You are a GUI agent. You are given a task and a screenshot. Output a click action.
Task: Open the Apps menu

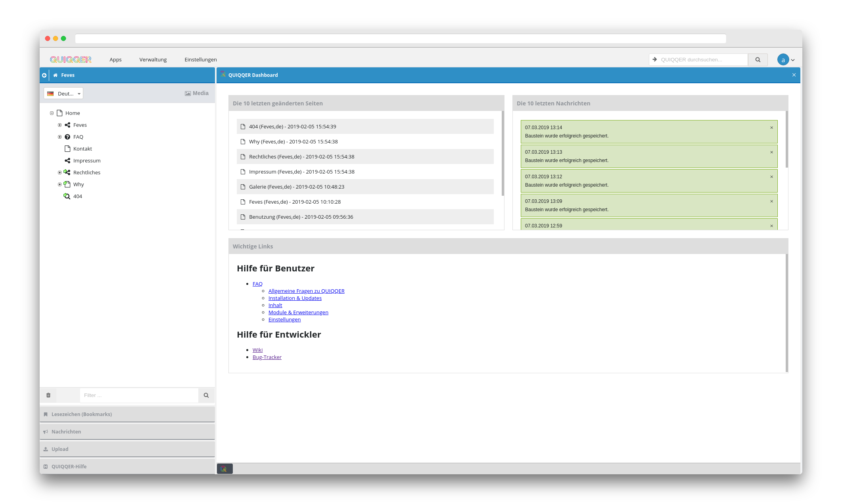pos(115,59)
